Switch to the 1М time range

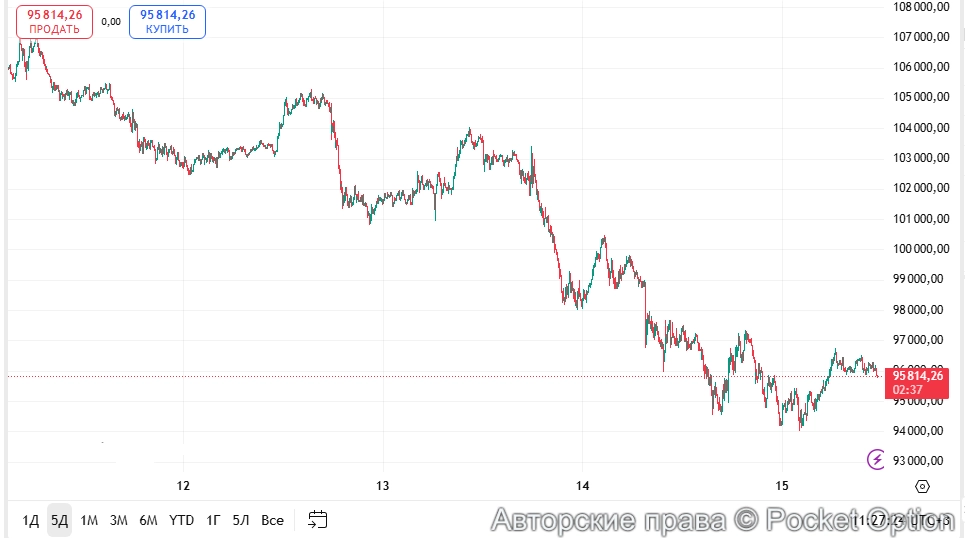[89, 520]
